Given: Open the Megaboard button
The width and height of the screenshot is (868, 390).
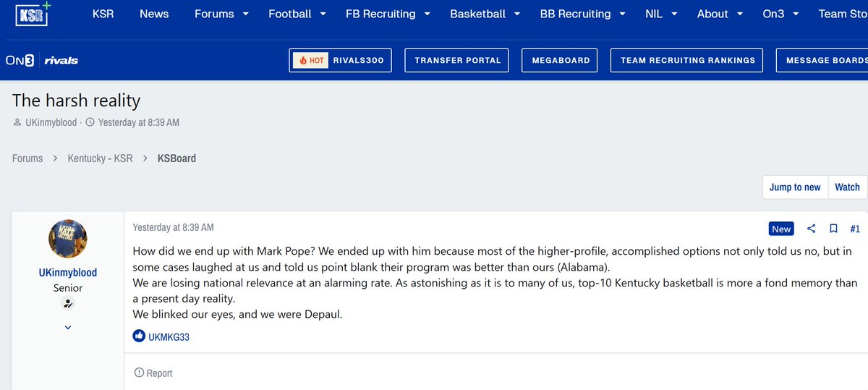Looking at the screenshot, I should pos(561,60).
